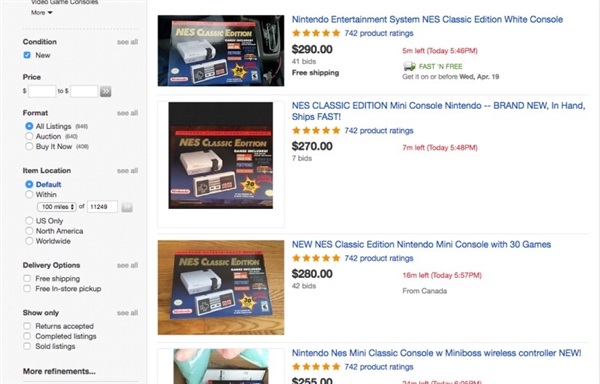Click the minimum price input field
Image resolution: width=600 pixels, height=384 pixels.
[42, 91]
